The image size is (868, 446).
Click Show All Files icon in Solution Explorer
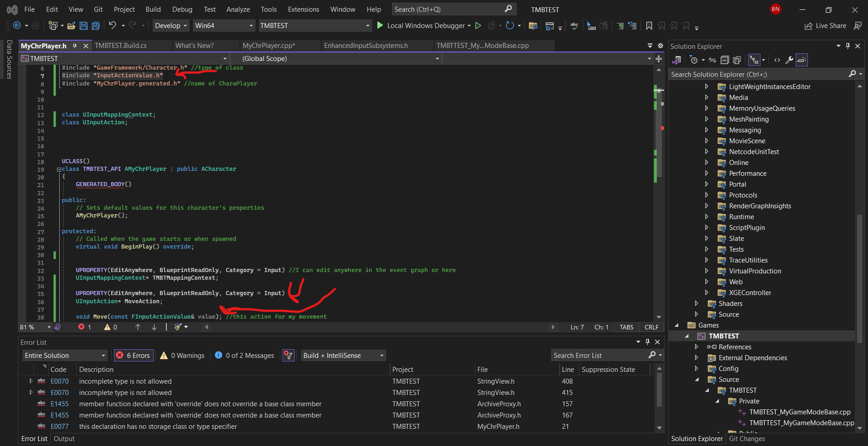tap(737, 60)
